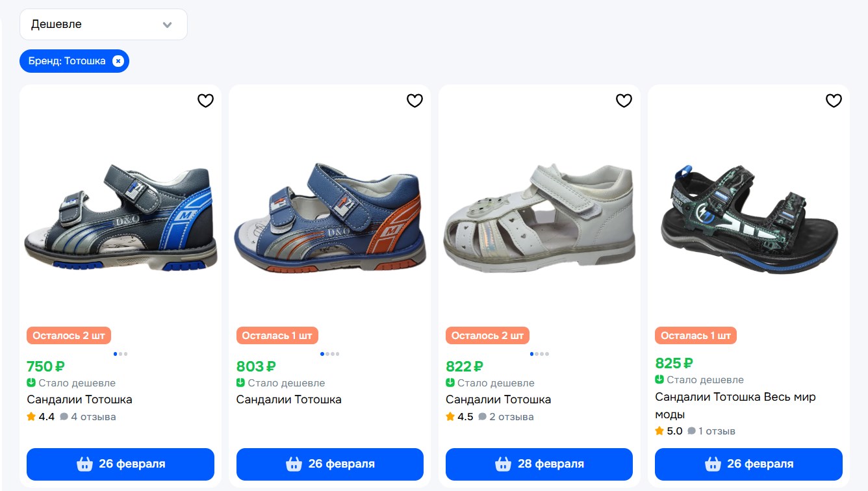This screenshot has width=868, height=491.
Task: Click heart icon on white 822 ₽ sandals
Action: click(624, 101)
